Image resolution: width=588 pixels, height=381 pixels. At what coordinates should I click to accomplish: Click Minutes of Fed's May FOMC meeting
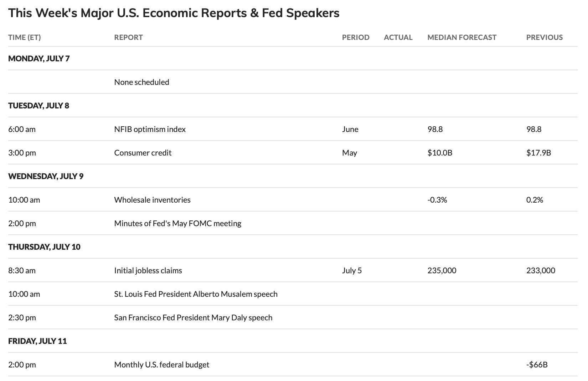coord(177,223)
